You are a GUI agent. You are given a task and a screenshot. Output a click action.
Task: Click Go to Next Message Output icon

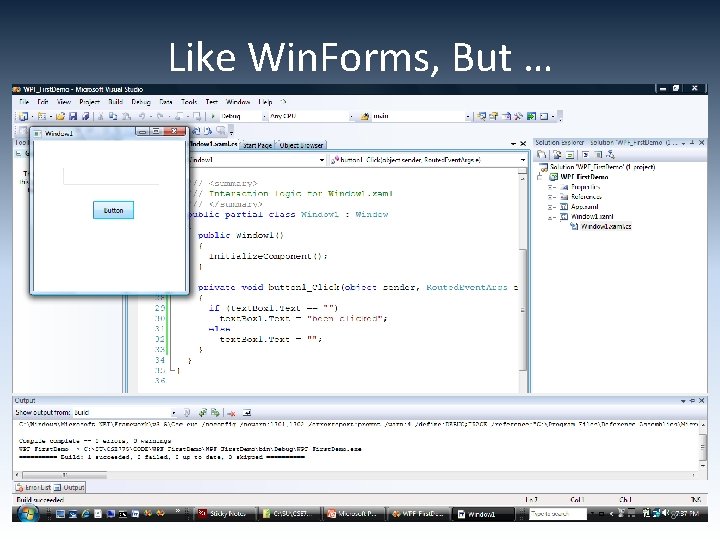coord(215,413)
